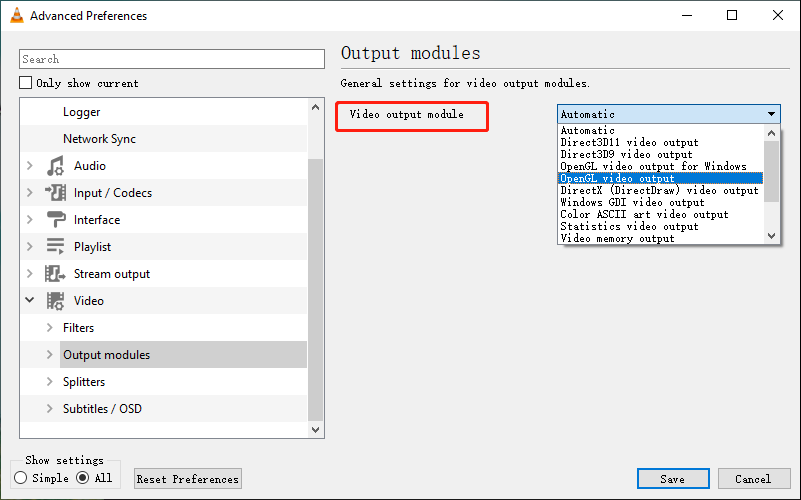Click the dropdown list scroll down arrow

point(771,235)
